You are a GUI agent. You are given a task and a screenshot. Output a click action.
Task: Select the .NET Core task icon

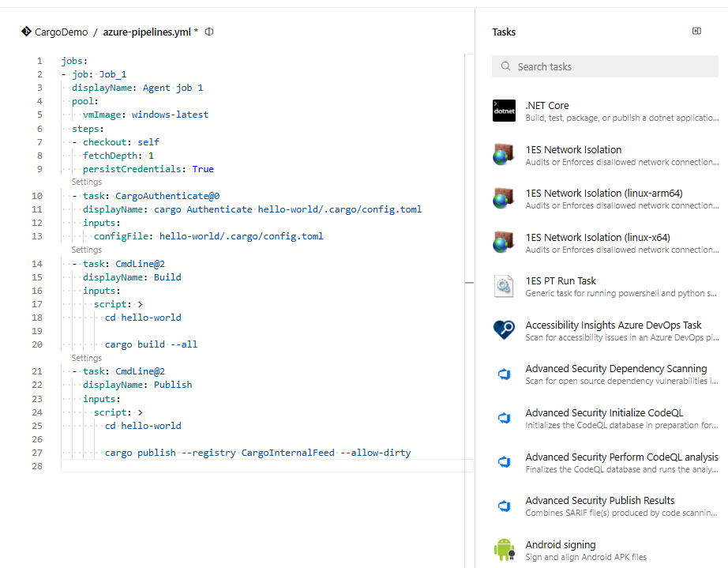point(504,111)
